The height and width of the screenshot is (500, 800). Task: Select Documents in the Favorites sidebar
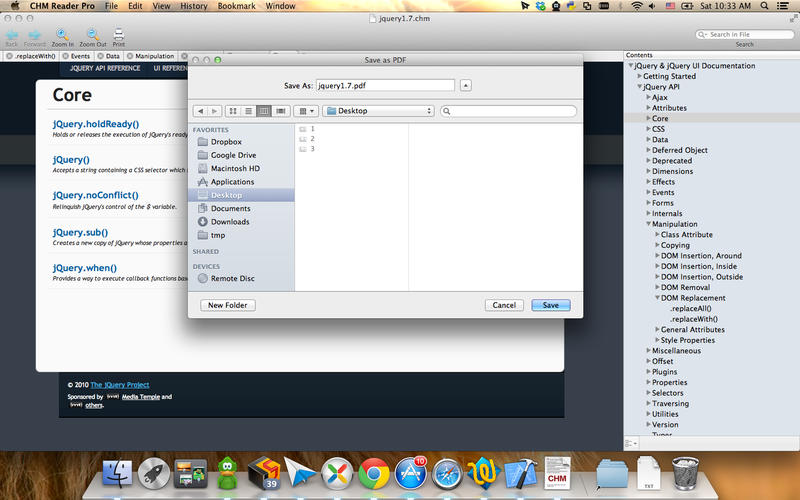(x=230, y=208)
